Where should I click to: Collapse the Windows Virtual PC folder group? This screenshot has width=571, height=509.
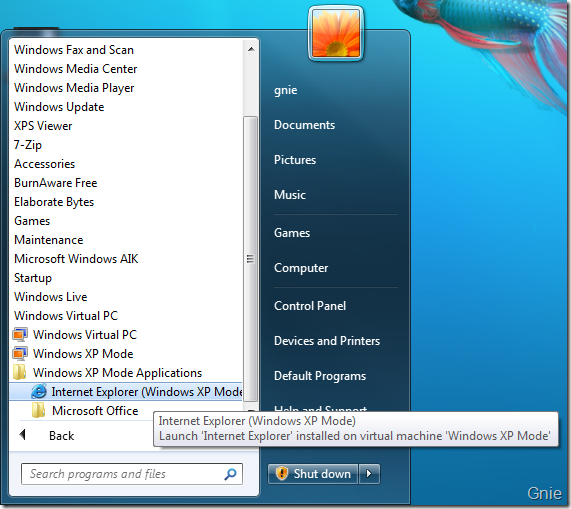[x=66, y=316]
